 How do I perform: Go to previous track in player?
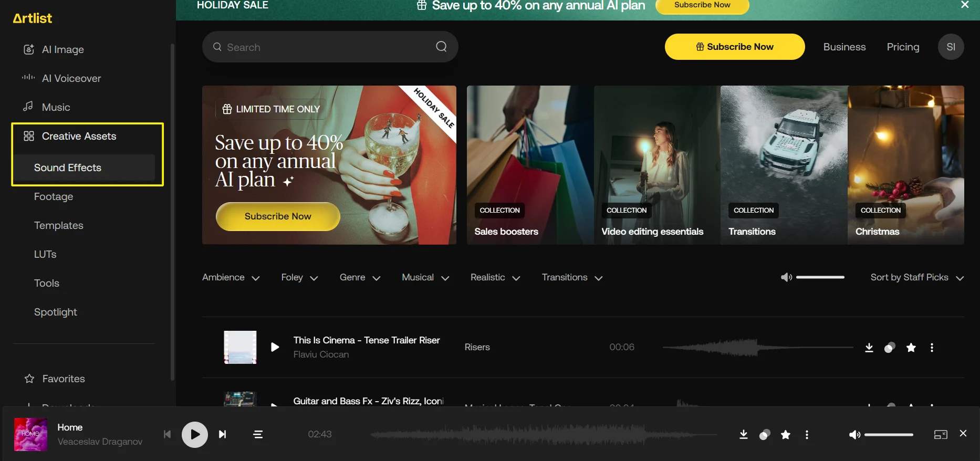coord(167,434)
